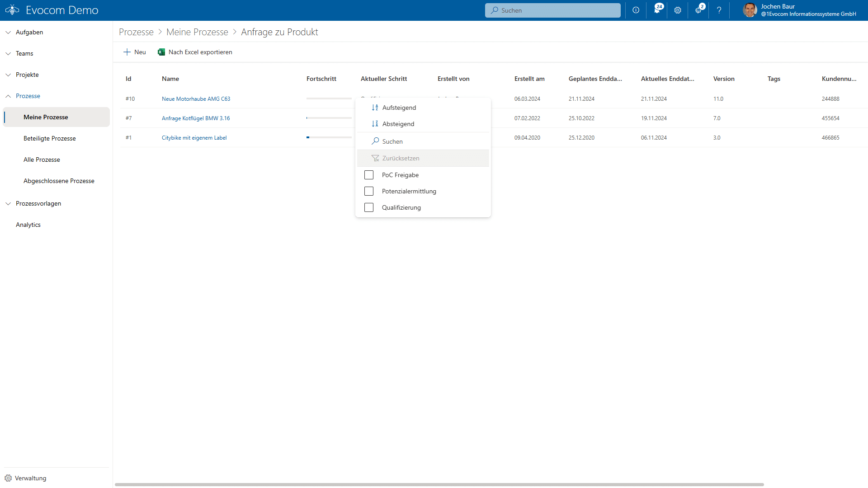
Task: Click progress bar of Citybike row
Action: 329,137
